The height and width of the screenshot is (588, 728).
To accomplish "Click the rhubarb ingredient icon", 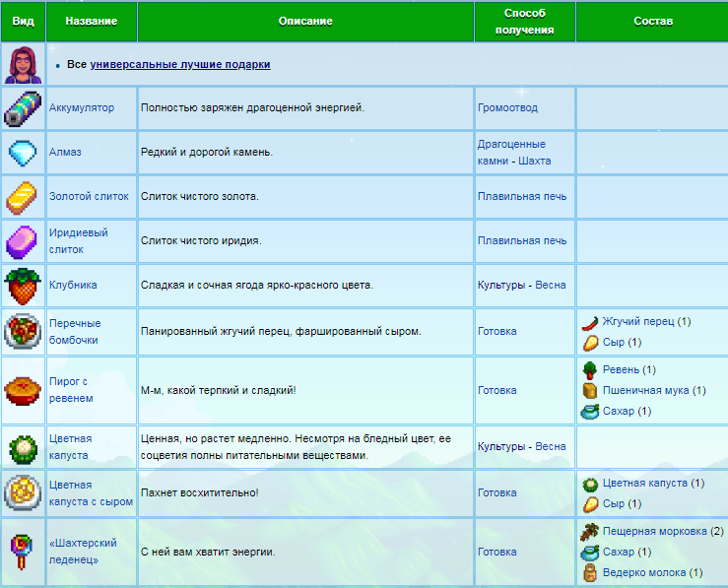I will coord(590,370).
